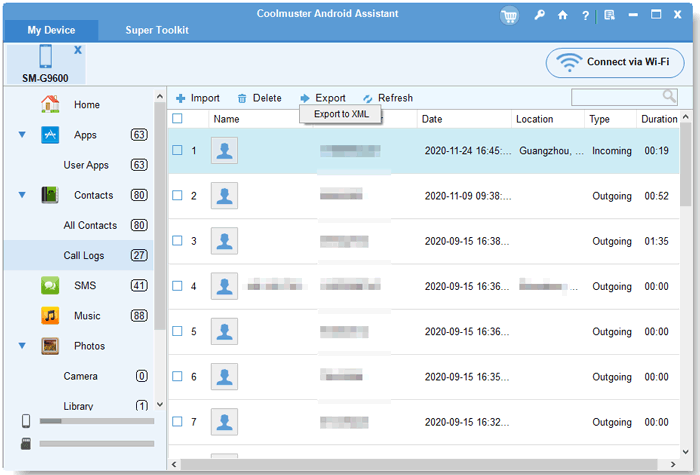
Task: Click the Contacts book icon
Action: click(x=50, y=195)
